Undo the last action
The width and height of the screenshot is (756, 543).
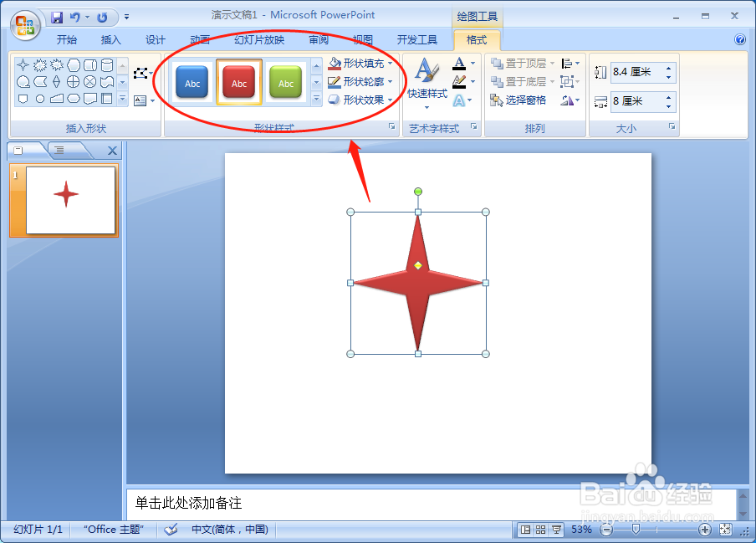tap(74, 18)
